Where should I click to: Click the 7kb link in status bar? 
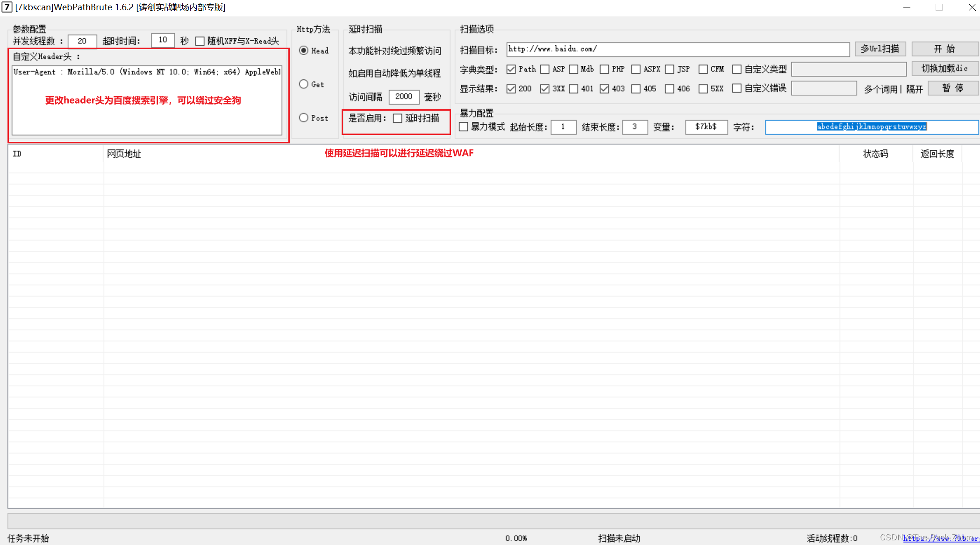pos(941,538)
